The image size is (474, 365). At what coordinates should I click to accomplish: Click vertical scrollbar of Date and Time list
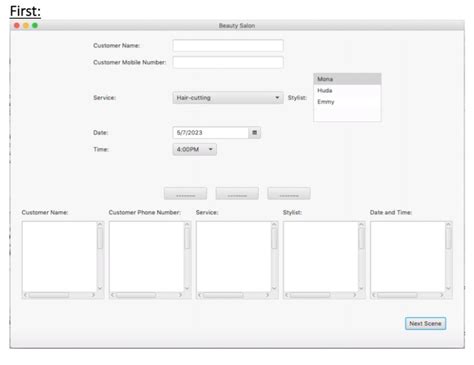tap(449, 256)
